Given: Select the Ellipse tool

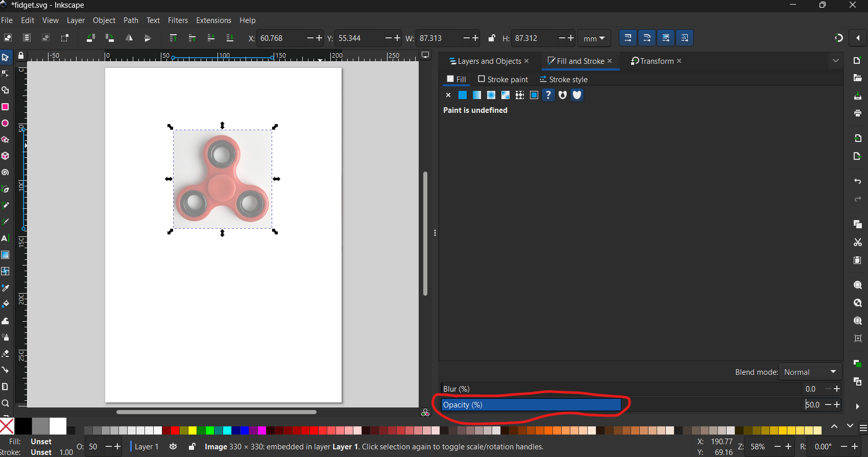Looking at the screenshot, I should coord(5,123).
